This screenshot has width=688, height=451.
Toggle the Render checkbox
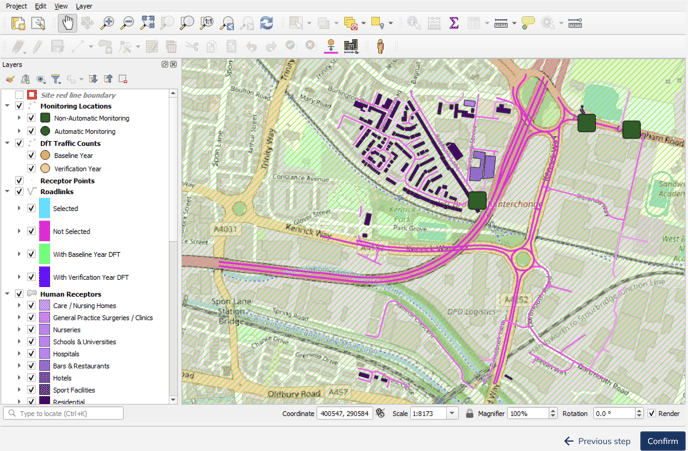coord(652,413)
